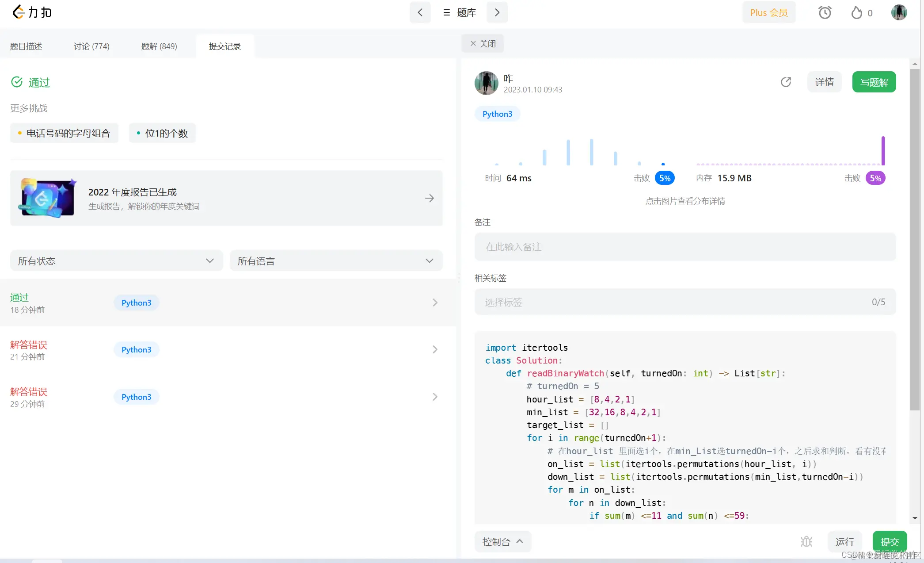Open user profile avatar in header
This screenshot has height=563, width=924.
coord(899,12)
